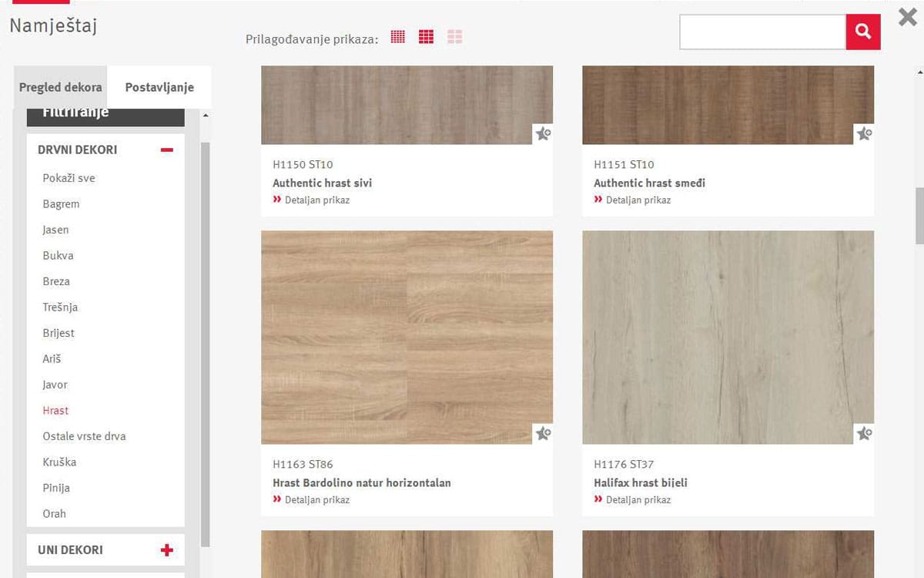Click the Hrast Bardolino natur wood swatch
Image resolution: width=924 pixels, height=578 pixels.
coord(407,337)
